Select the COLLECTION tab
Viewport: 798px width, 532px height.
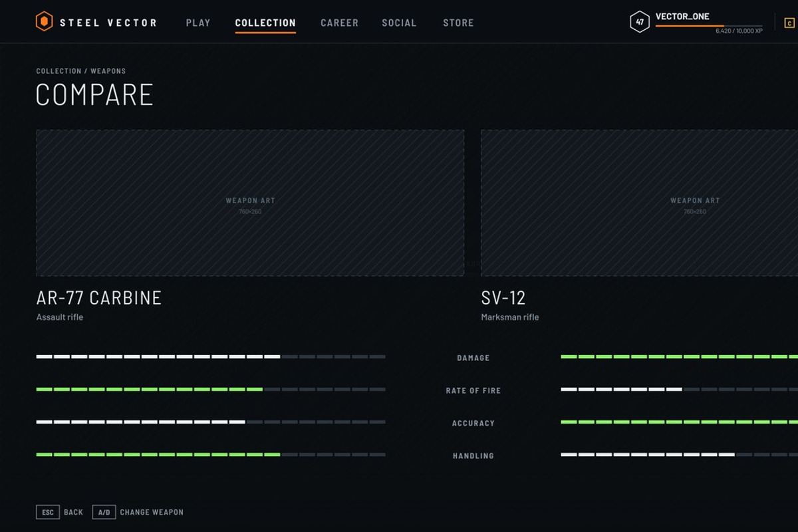point(265,23)
